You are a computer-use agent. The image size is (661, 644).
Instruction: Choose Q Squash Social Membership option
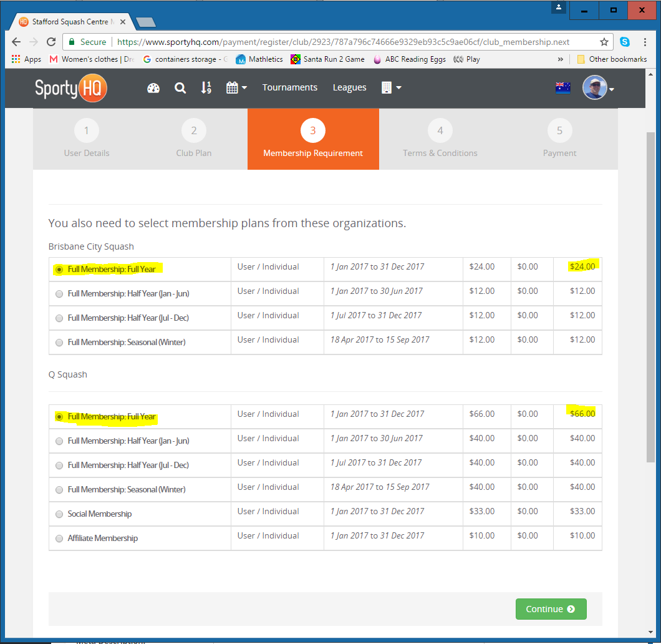59,515
